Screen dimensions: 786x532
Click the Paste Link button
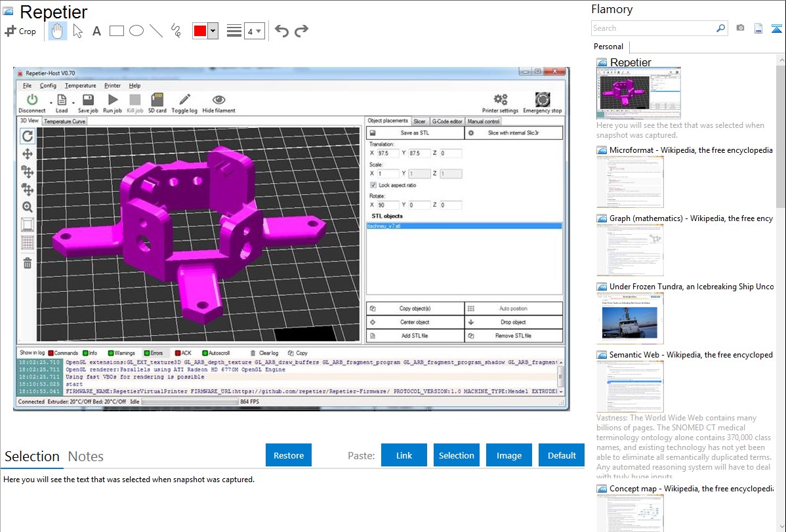pos(404,455)
